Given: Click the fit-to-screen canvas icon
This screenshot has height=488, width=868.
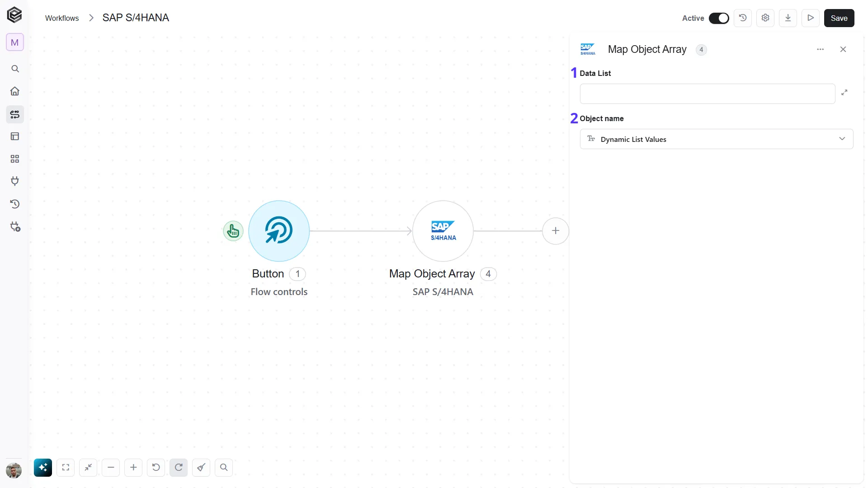Looking at the screenshot, I should pos(66,468).
